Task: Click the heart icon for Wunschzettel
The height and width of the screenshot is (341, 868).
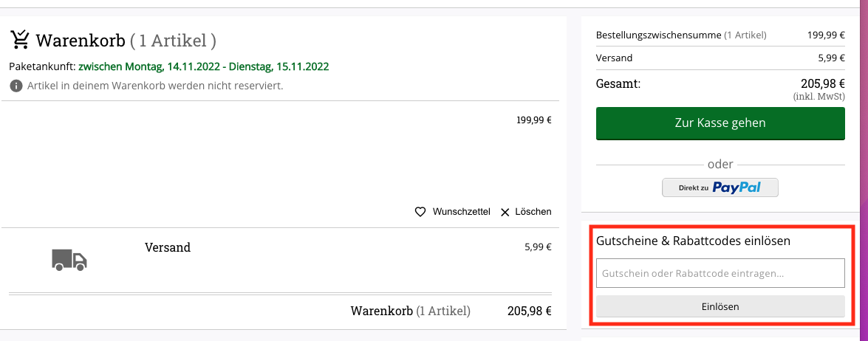Action: tap(421, 212)
